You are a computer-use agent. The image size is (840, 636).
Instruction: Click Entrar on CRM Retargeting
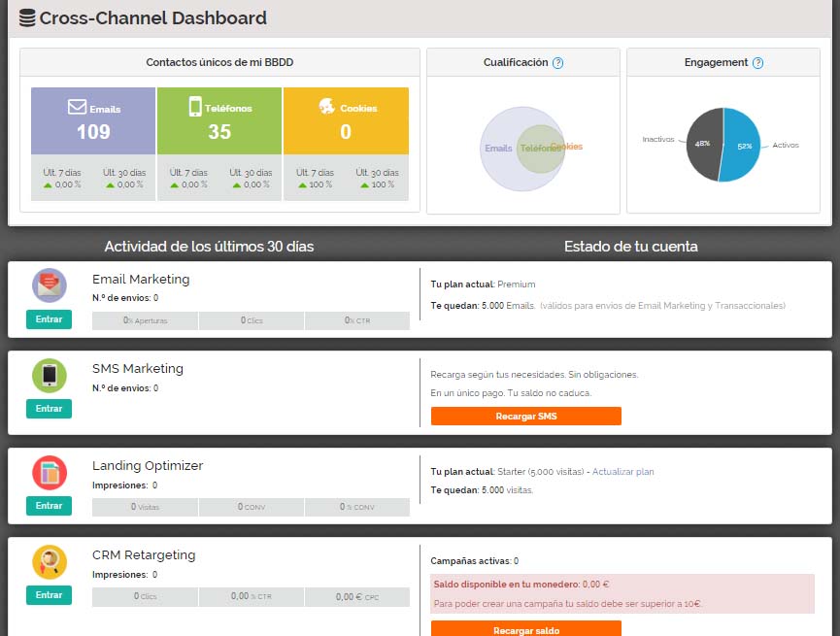pos(48,595)
